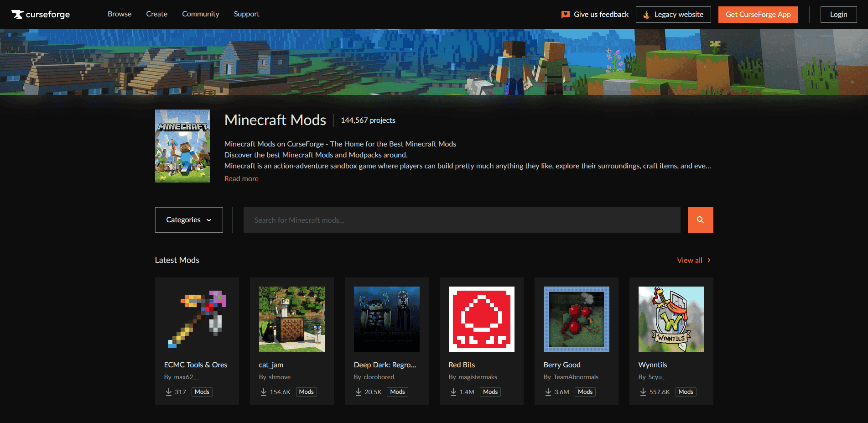Open the Red Bits mod icon
The width and height of the screenshot is (868, 423).
(481, 319)
